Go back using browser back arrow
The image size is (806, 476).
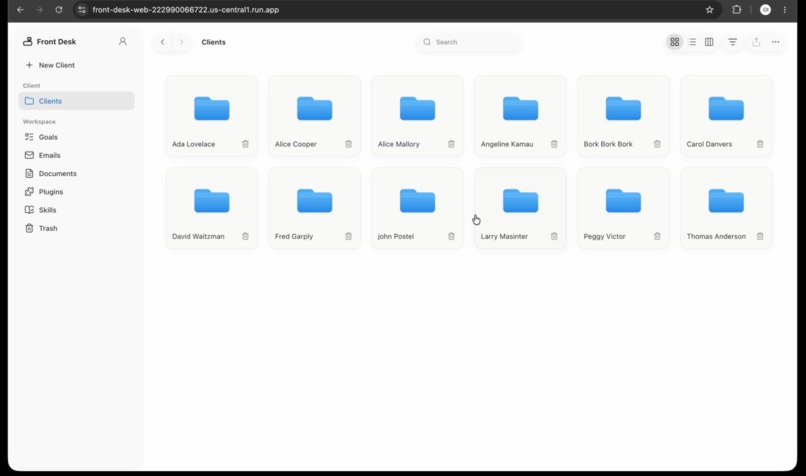pyautogui.click(x=20, y=10)
